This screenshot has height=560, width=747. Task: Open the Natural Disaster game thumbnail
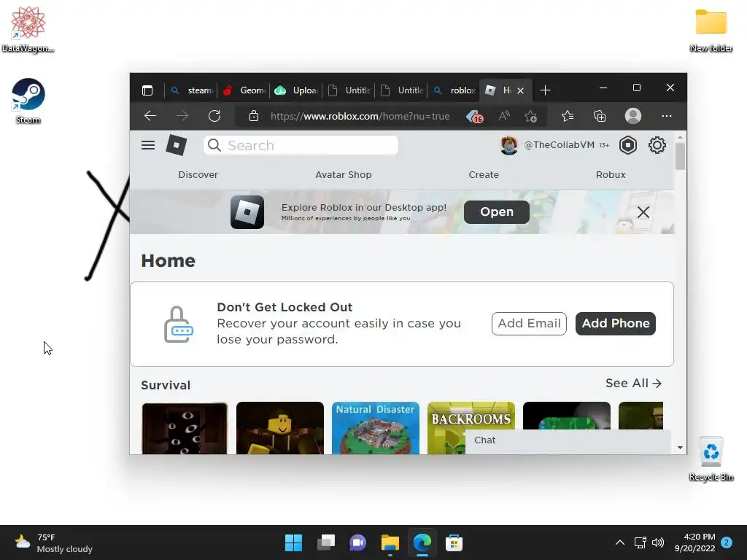[376, 427]
